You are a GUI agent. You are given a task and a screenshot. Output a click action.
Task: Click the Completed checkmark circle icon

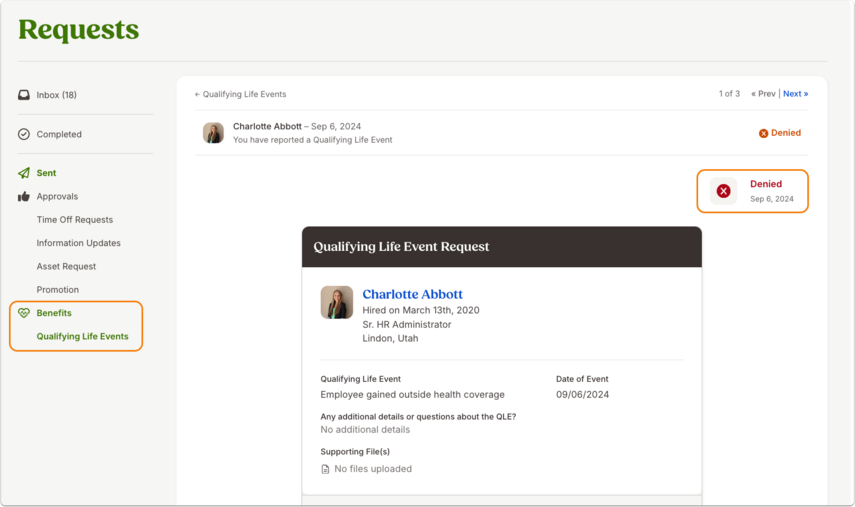coord(24,134)
